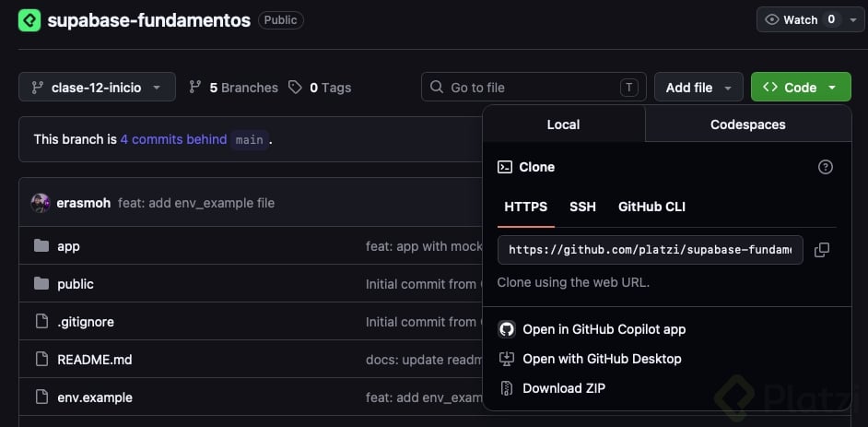Open the env.example file
The image size is (868, 427).
click(x=95, y=397)
